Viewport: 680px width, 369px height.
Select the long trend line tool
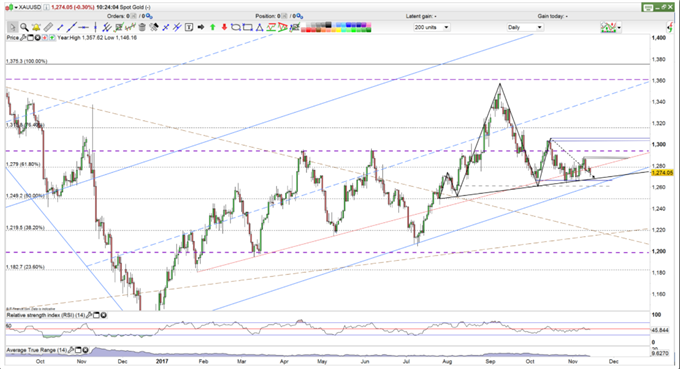point(72,27)
